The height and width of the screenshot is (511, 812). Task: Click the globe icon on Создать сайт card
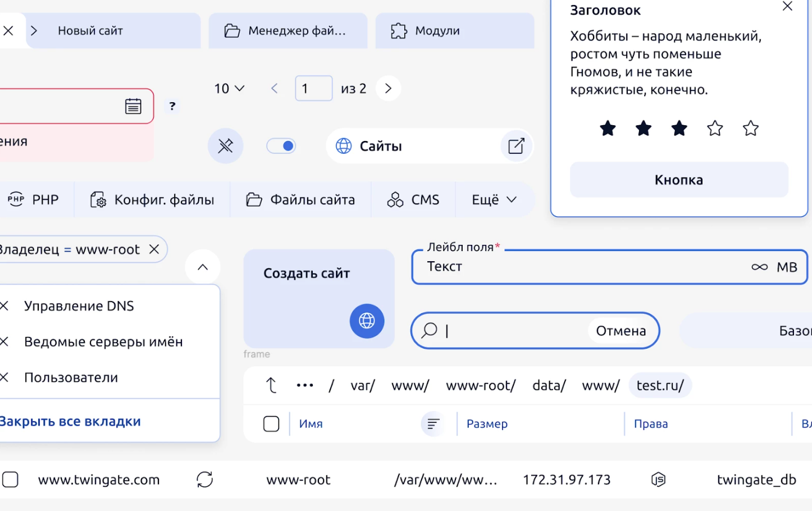coord(367,321)
